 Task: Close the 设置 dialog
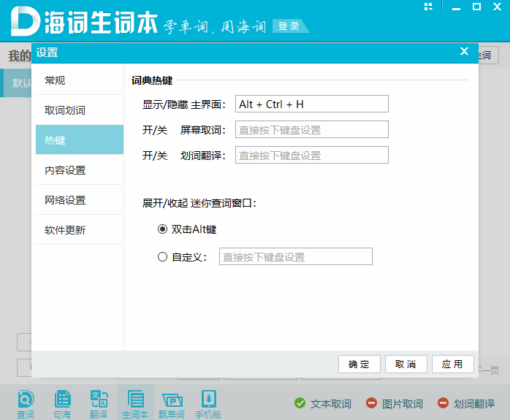click(464, 51)
